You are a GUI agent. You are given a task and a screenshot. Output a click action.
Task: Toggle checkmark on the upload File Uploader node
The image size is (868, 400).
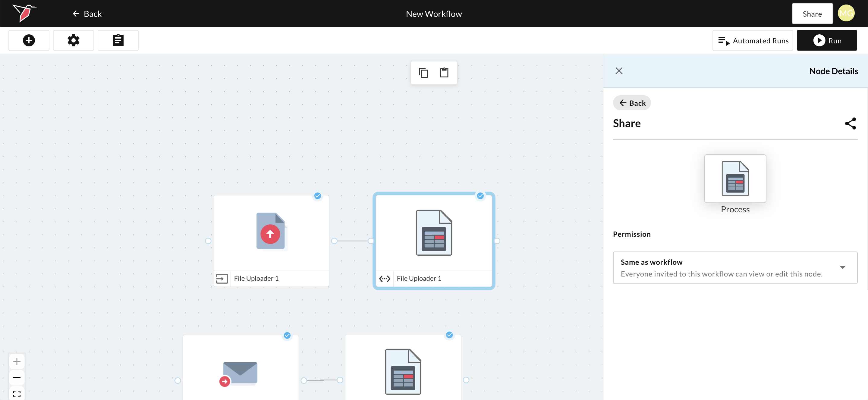317,196
